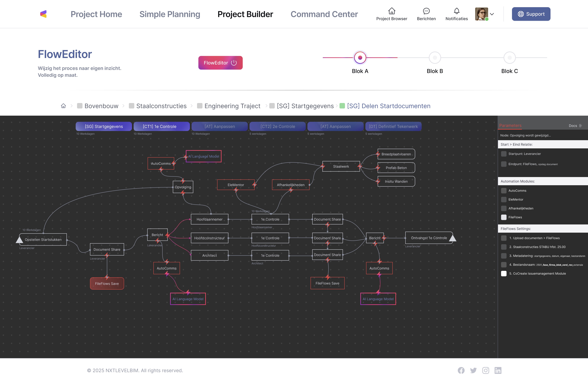Image resolution: width=588 pixels, height=380 pixels.
Task: Select the Blok B step marker
Action: tap(435, 58)
